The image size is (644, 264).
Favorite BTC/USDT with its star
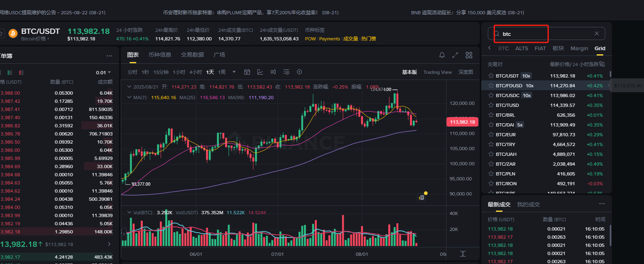[x=491, y=76]
